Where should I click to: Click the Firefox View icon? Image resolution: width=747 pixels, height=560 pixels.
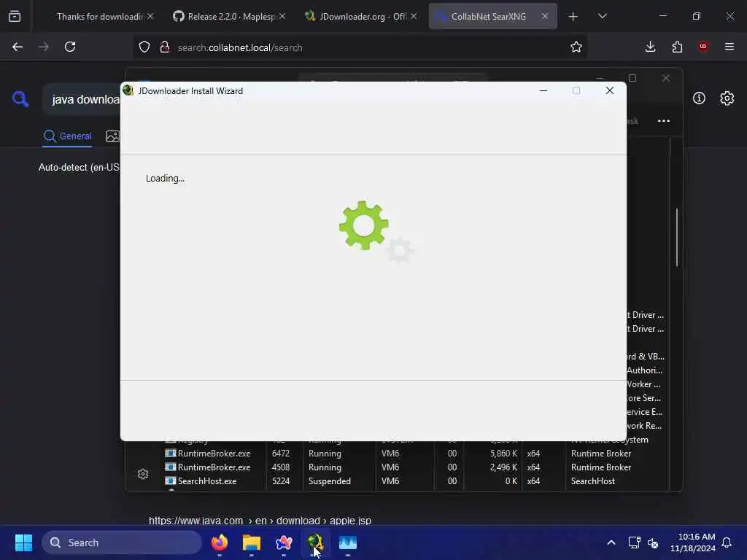tap(15, 17)
